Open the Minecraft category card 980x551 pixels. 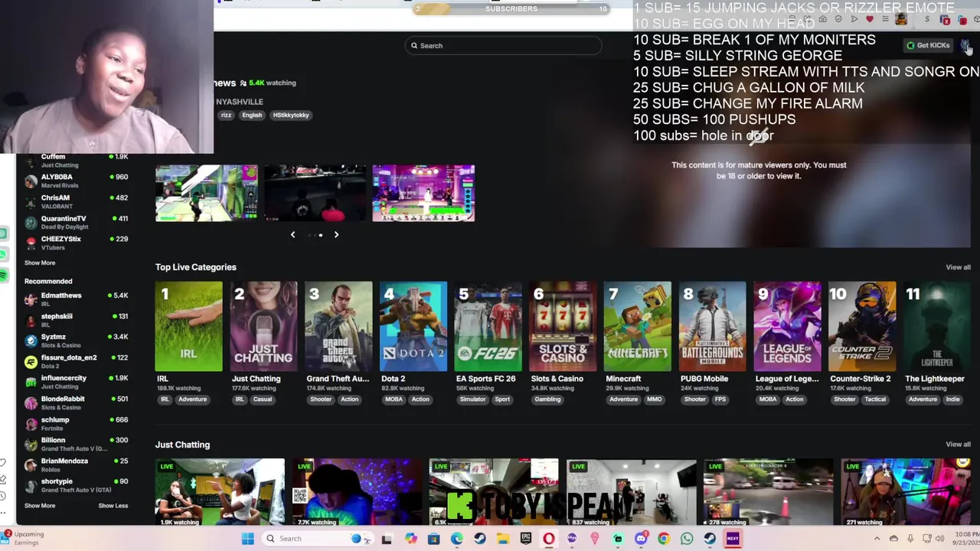tap(638, 327)
